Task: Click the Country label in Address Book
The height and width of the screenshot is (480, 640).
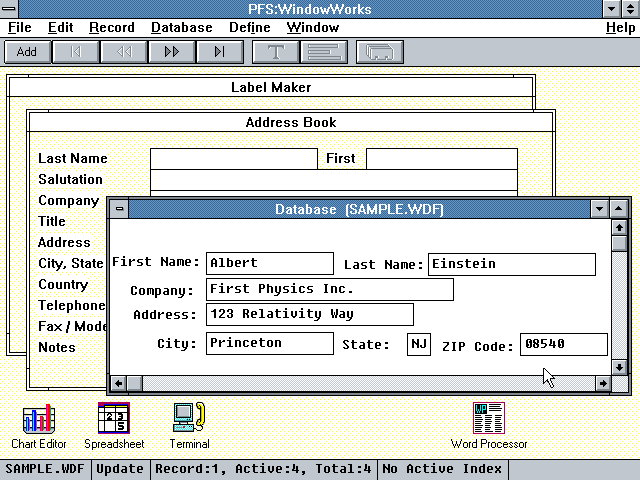Action: point(63,284)
